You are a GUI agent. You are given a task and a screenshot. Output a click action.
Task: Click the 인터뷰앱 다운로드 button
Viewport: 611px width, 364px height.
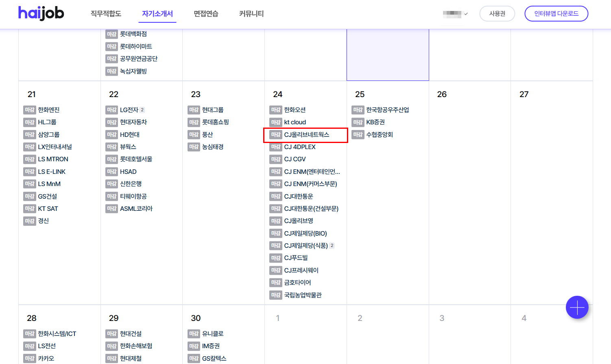pyautogui.click(x=556, y=14)
